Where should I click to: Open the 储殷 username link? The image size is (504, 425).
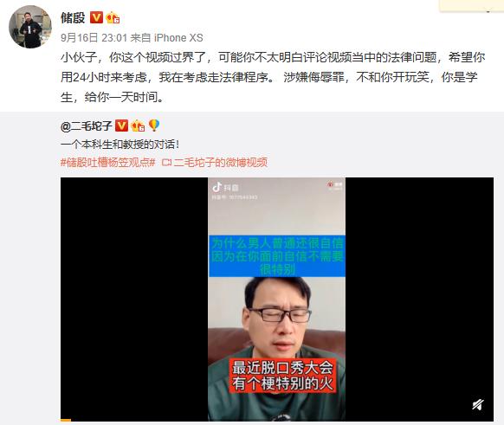[x=73, y=17]
